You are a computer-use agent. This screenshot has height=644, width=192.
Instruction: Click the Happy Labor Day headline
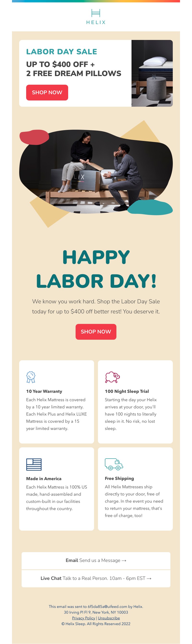click(x=96, y=269)
